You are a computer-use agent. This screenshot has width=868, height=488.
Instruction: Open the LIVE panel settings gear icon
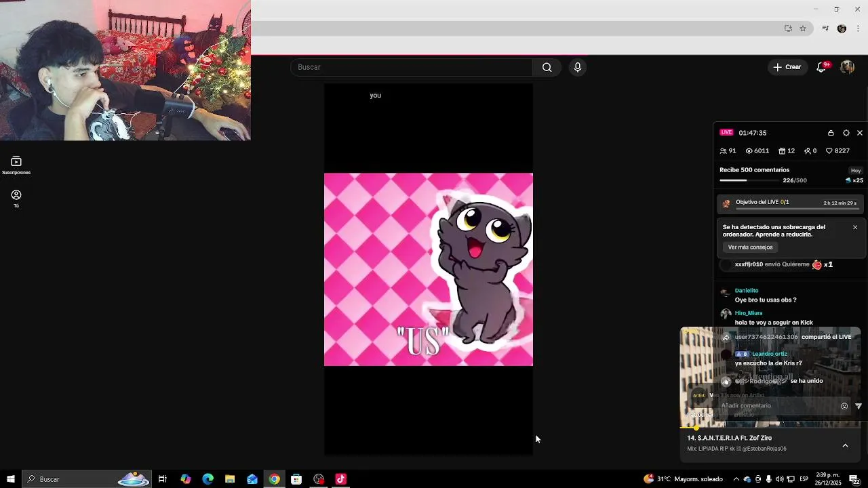[x=846, y=133]
